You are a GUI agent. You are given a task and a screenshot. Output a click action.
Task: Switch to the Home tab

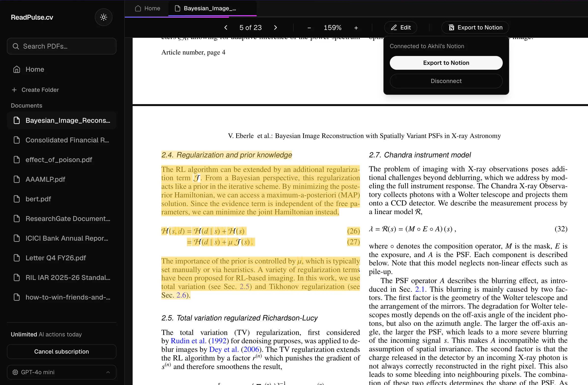[148, 8]
